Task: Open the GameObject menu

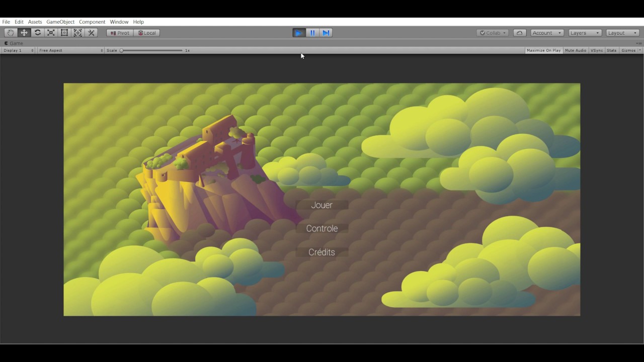Action: (x=60, y=22)
